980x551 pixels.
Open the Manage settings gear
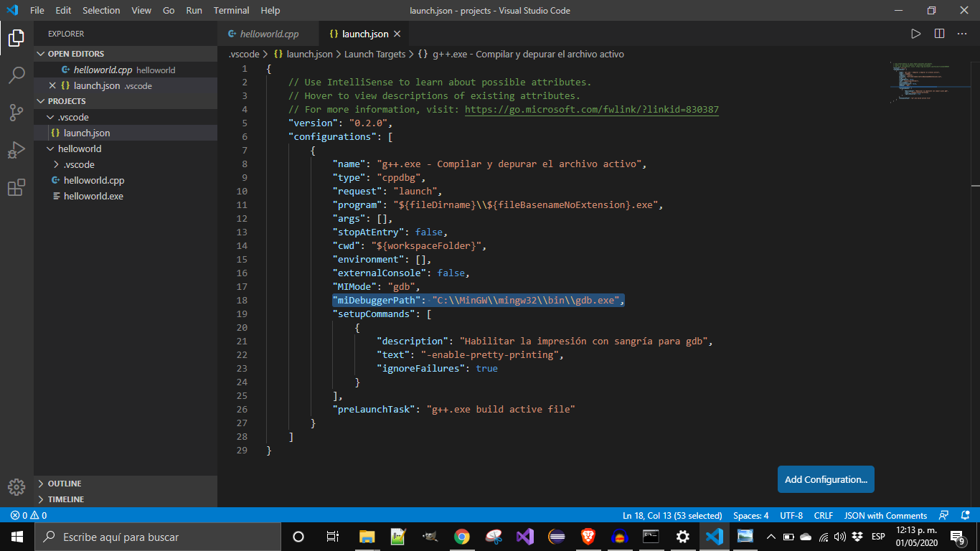(x=16, y=486)
